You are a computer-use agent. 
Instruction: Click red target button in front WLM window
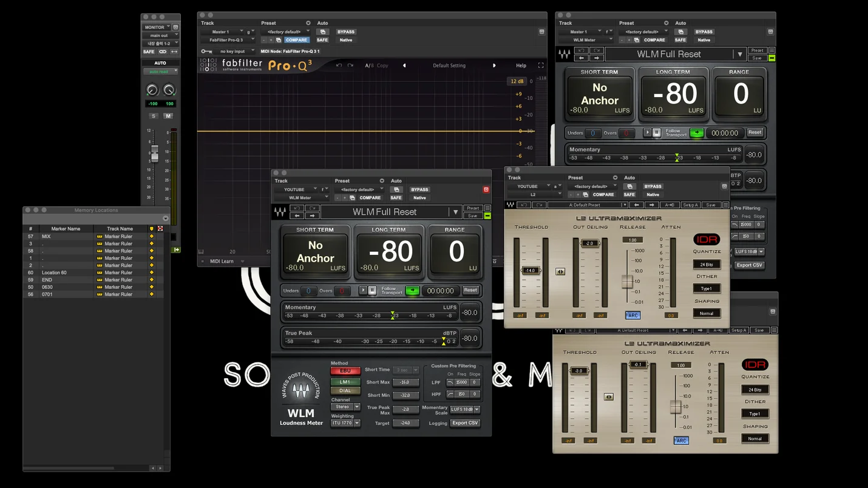[x=486, y=189]
